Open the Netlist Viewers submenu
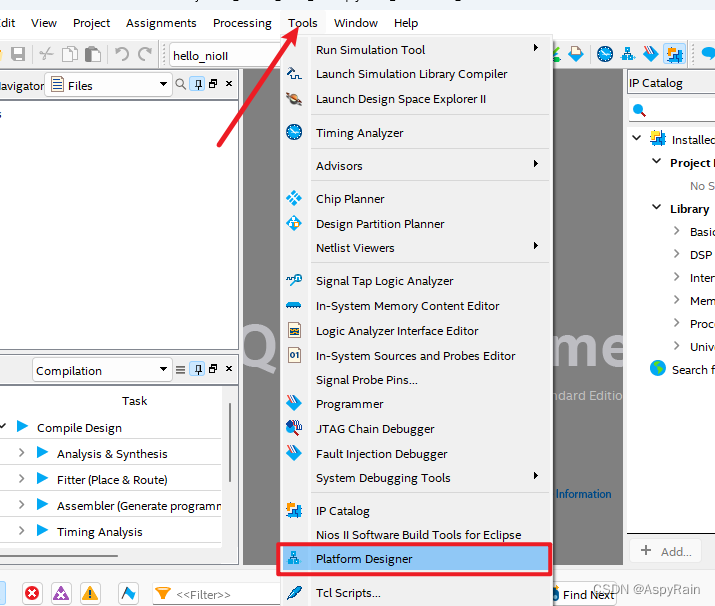 coord(414,248)
